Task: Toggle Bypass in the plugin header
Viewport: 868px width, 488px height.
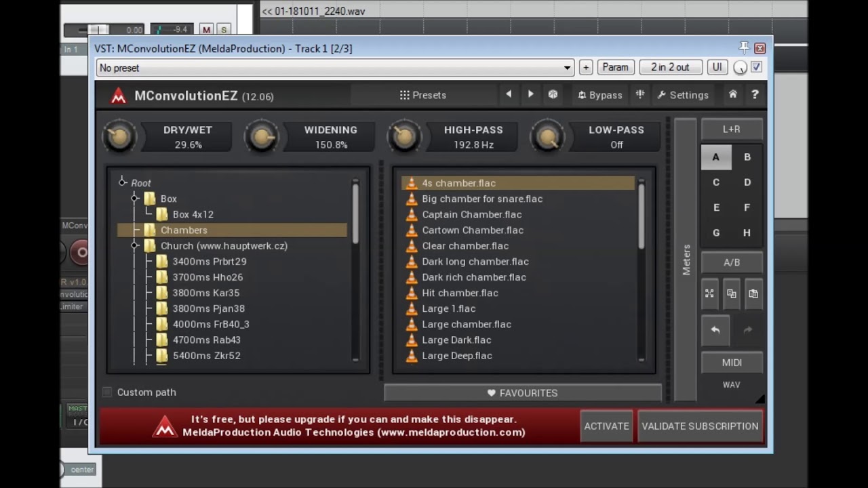Action: click(599, 95)
